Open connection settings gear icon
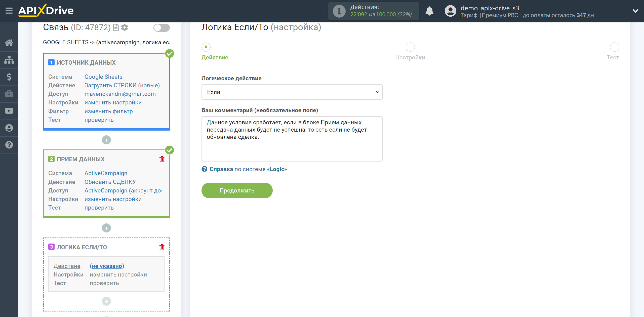Viewport: 644px width, 317px height. click(x=125, y=27)
